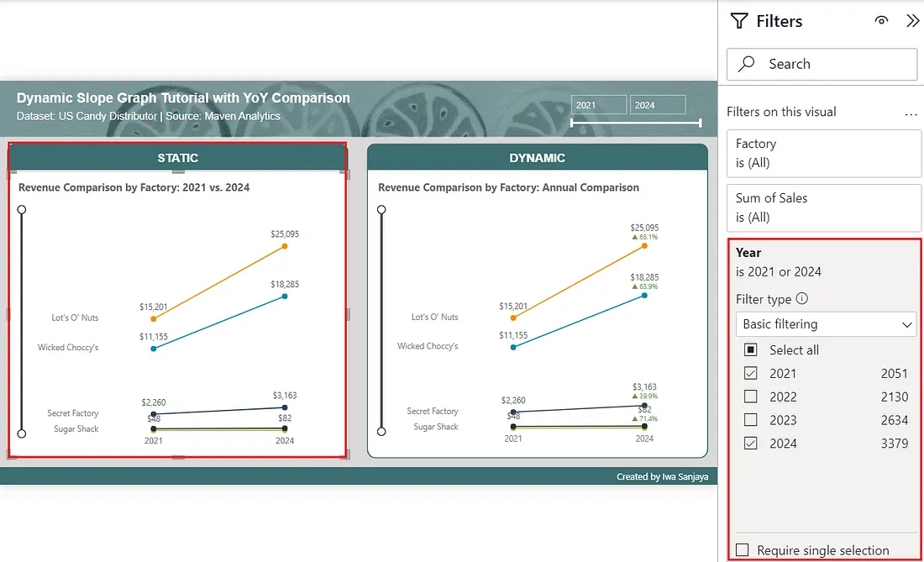Screen dimensions: 924x562
Task: Uncheck the 2021 year checkbox
Action: 750,373
